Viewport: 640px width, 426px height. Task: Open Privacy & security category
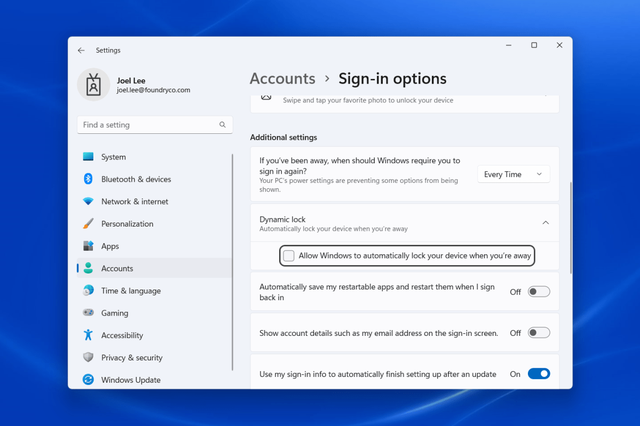point(154,357)
